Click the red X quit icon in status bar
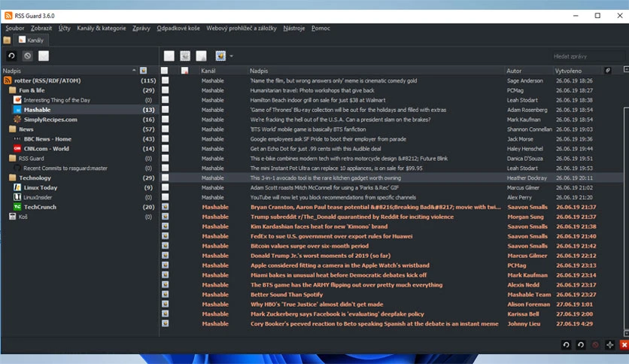629x364 pixels. [x=624, y=344]
